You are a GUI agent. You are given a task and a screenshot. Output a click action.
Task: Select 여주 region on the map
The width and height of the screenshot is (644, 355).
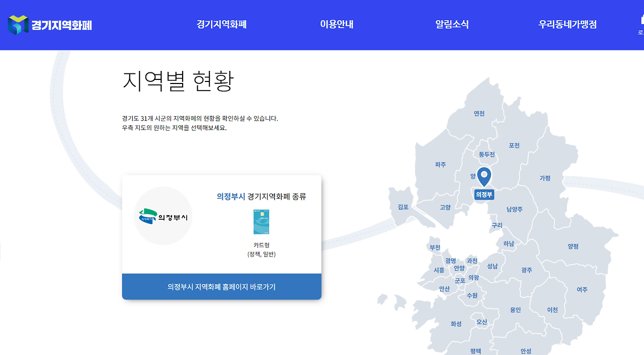click(x=582, y=289)
